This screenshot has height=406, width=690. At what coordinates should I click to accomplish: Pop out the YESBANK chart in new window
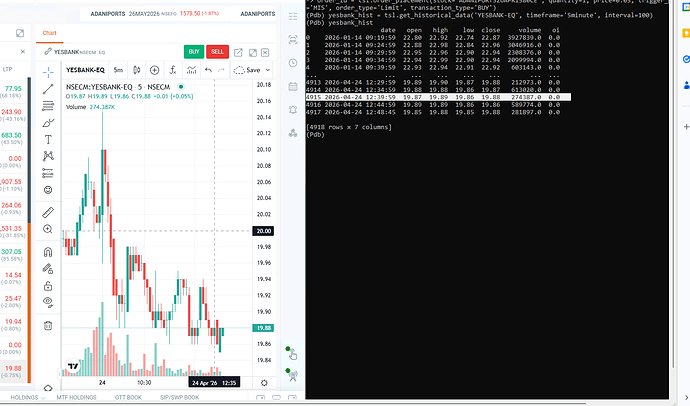238,52
